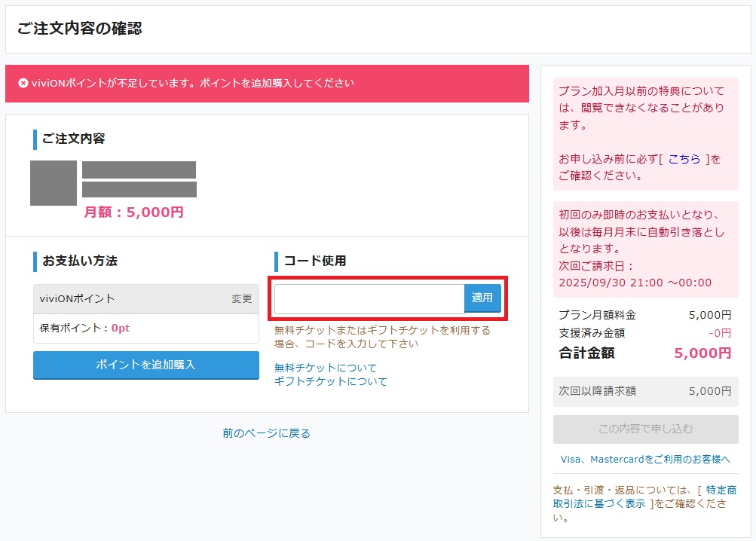Click 変更 to change payment method
Image resolution: width=756 pixels, height=541 pixels.
point(241,299)
